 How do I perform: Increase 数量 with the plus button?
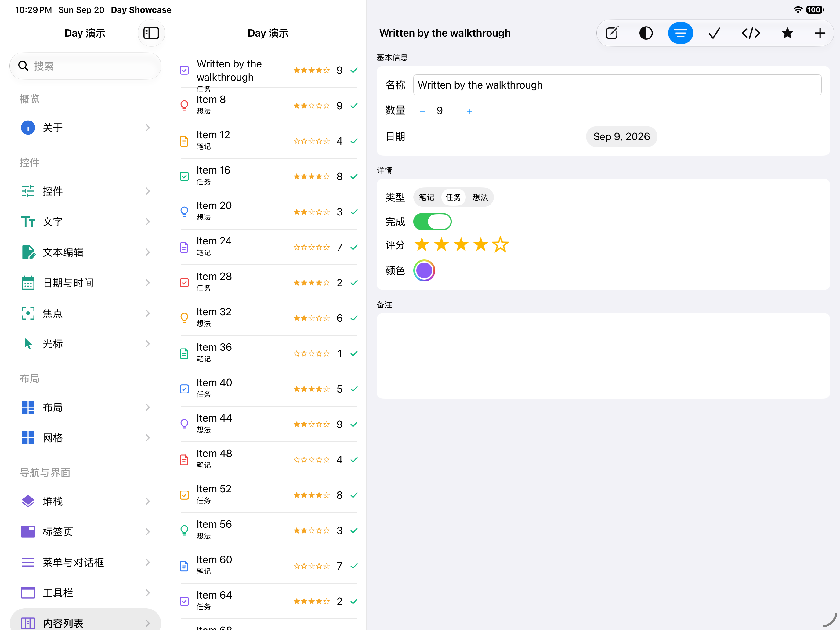[469, 111]
